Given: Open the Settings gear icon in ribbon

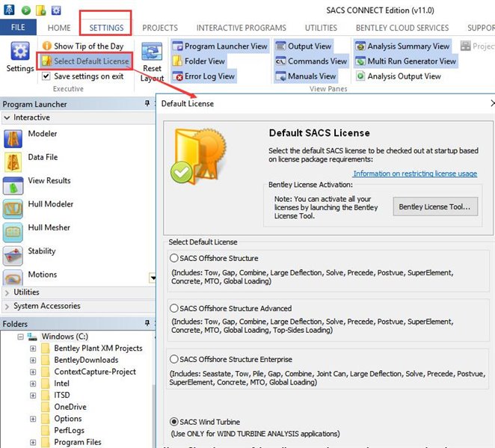Looking at the screenshot, I should 20,51.
